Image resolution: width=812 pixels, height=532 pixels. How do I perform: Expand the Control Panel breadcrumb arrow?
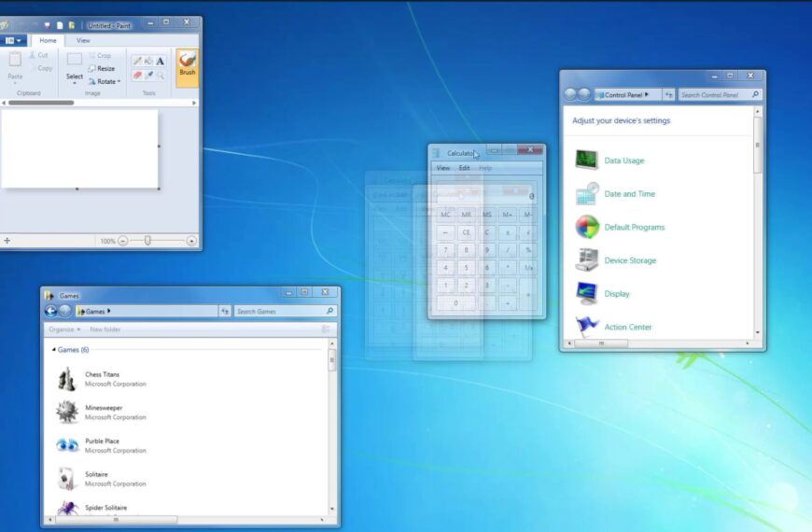point(646,95)
